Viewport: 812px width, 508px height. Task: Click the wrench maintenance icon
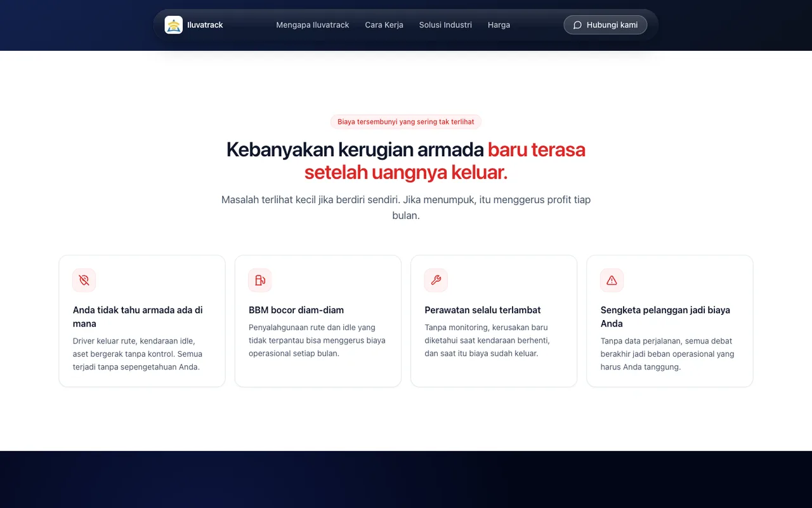[x=436, y=280]
